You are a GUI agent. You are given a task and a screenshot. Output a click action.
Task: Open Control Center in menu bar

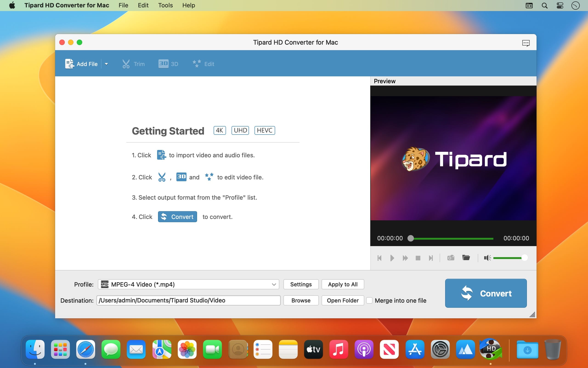(x=560, y=6)
